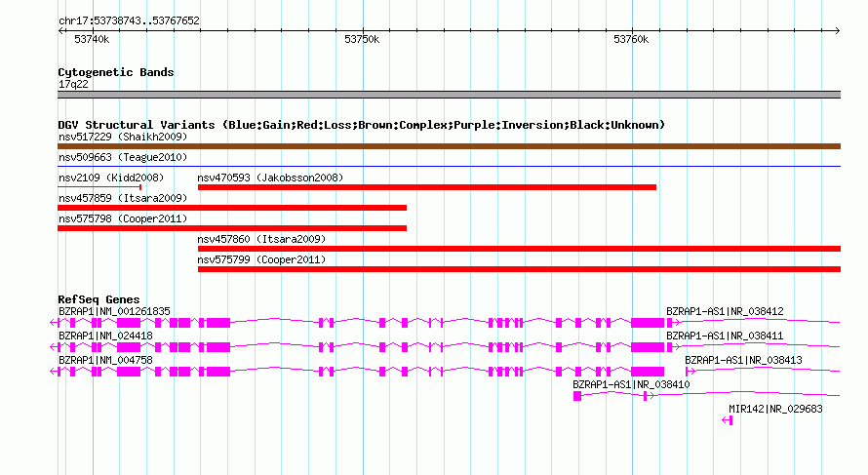Select the blue nsv509663 gain variant line

[449, 166]
